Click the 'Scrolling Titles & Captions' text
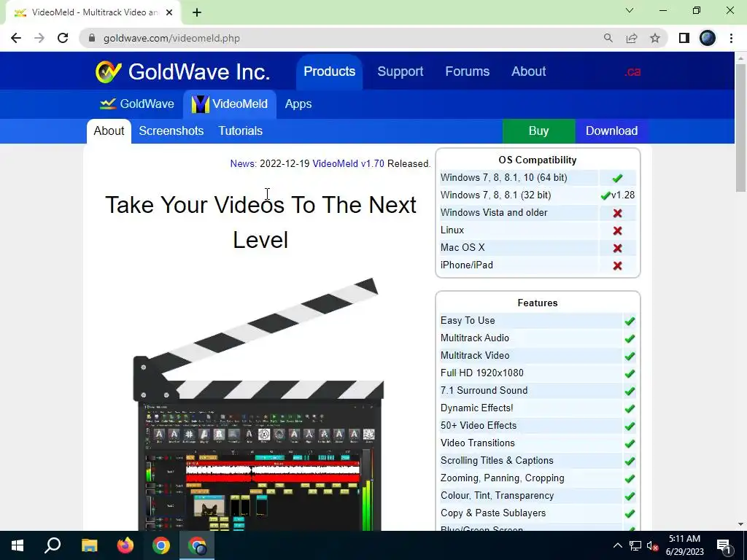The width and height of the screenshot is (747, 560). pyautogui.click(x=497, y=461)
